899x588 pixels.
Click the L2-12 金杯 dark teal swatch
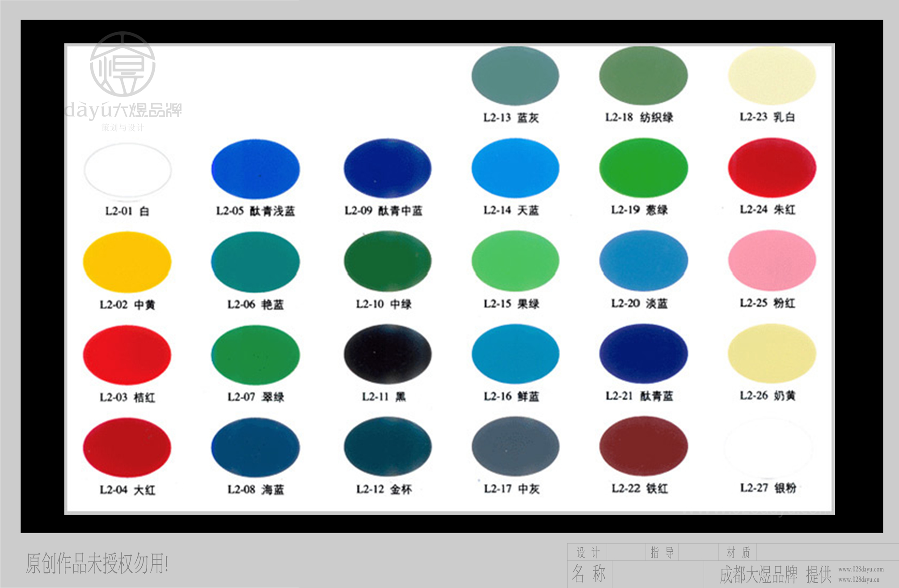coord(388,447)
